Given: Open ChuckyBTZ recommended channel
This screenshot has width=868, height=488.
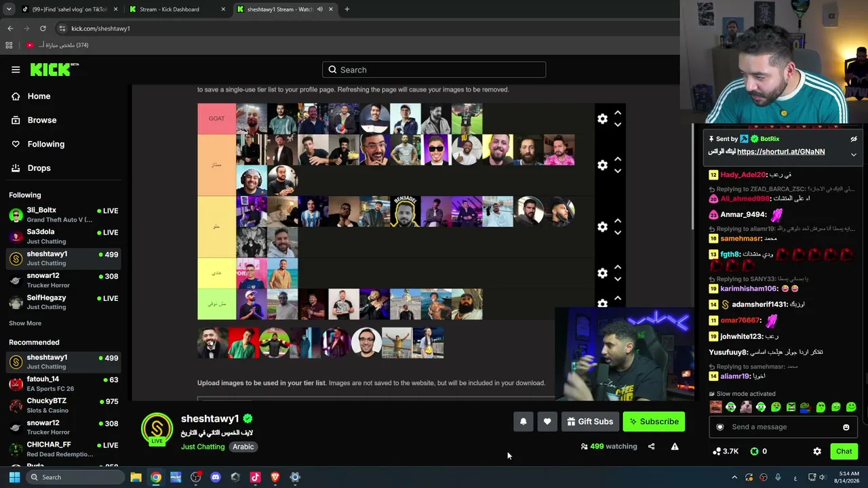Looking at the screenshot, I should point(64,405).
